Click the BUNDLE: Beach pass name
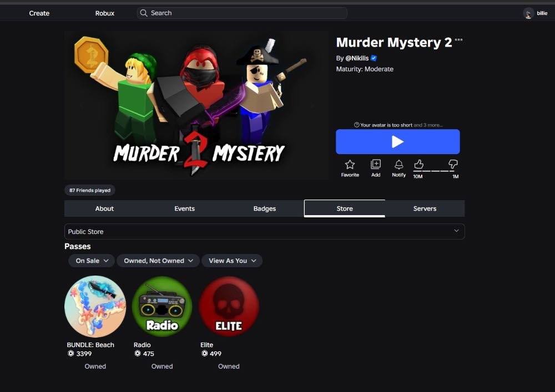The height and width of the screenshot is (392, 555). tap(90, 345)
